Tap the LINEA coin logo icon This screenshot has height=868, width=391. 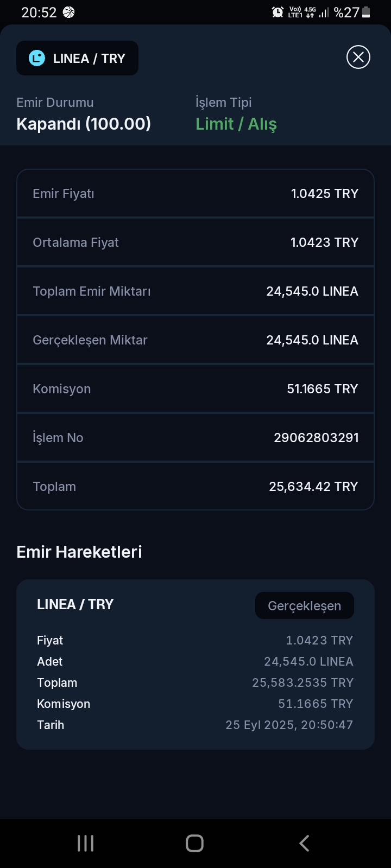37,58
